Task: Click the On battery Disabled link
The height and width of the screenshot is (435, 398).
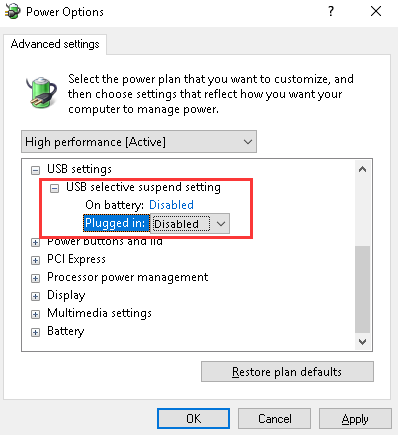Action: click(x=171, y=205)
